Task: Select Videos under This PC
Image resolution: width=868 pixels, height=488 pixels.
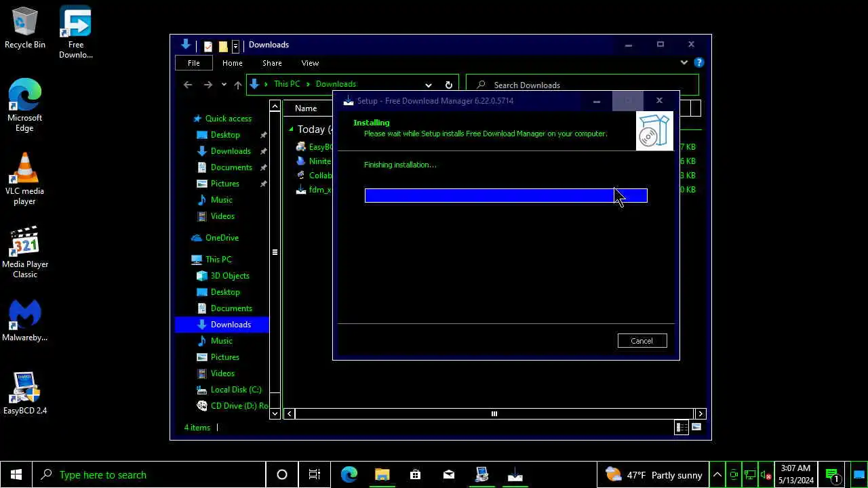Action: (x=222, y=373)
